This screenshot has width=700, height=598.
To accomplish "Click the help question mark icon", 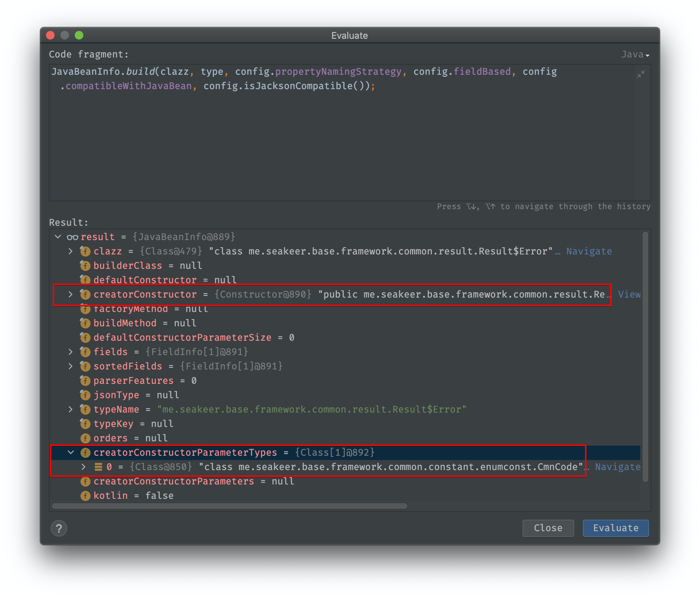I will click(x=59, y=528).
